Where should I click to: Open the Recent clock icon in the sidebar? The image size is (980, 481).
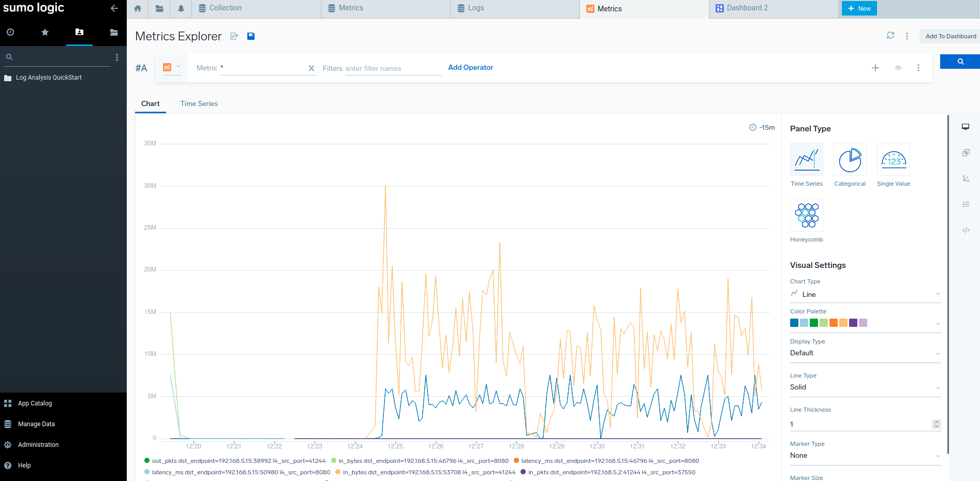[x=10, y=32]
